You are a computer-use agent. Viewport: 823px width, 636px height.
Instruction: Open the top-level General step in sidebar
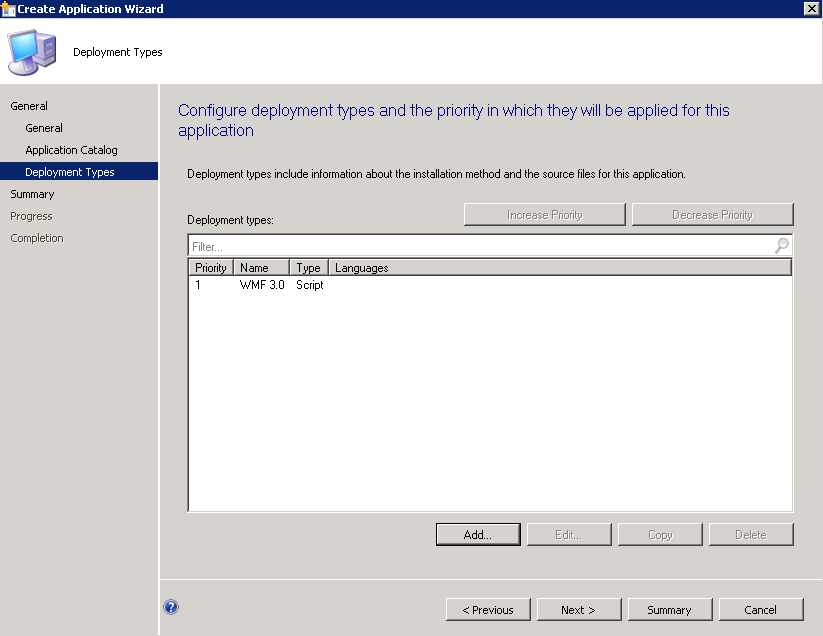[x=29, y=106]
